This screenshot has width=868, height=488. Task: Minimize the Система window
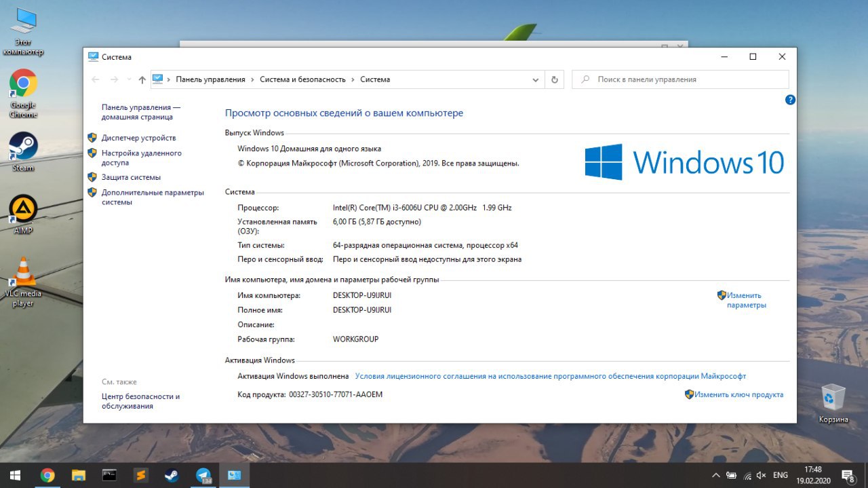click(x=723, y=57)
